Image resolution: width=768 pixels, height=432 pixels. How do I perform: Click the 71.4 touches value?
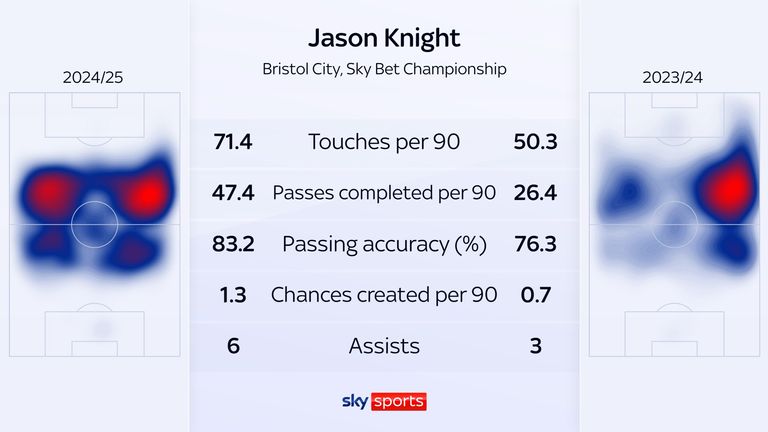(x=233, y=142)
